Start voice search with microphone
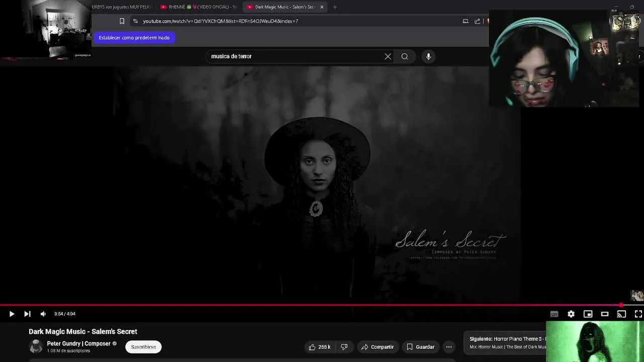 [x=429, y=56]
